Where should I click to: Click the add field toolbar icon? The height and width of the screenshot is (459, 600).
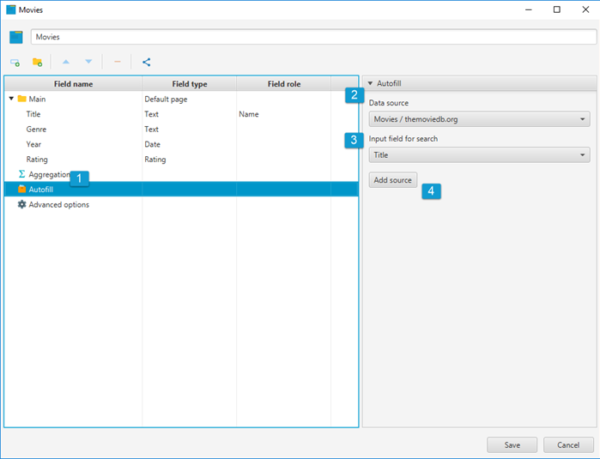click(15, 62)
